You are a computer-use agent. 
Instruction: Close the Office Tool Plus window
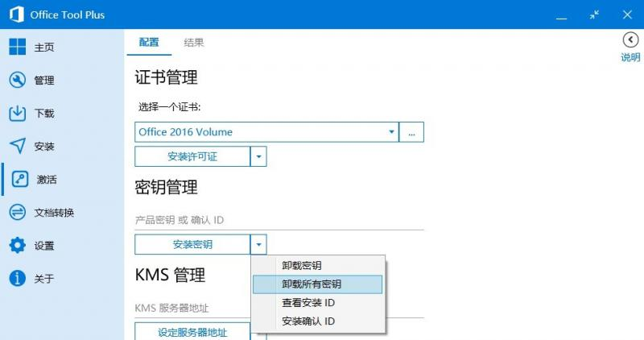(x=627, y=15)
